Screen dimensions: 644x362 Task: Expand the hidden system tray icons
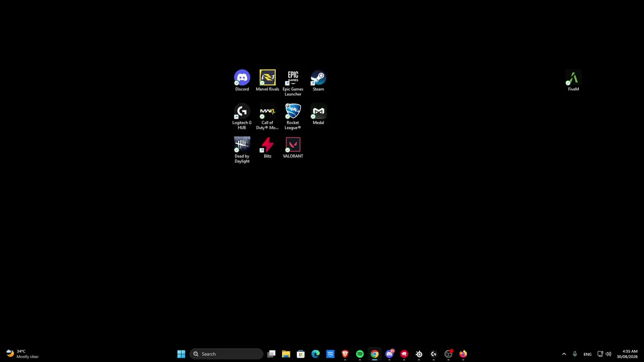(564, 354)
